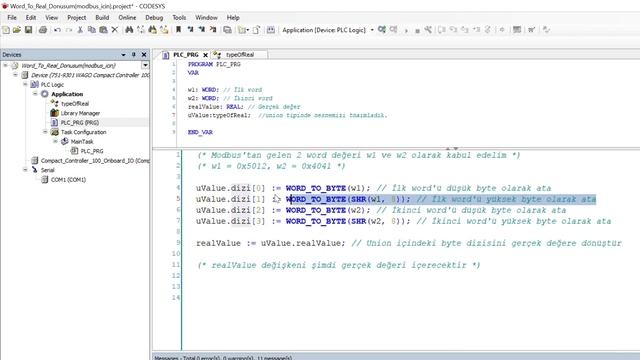Open the Project menu
Viewport: 640px width, 360px height.
(76, 18)
